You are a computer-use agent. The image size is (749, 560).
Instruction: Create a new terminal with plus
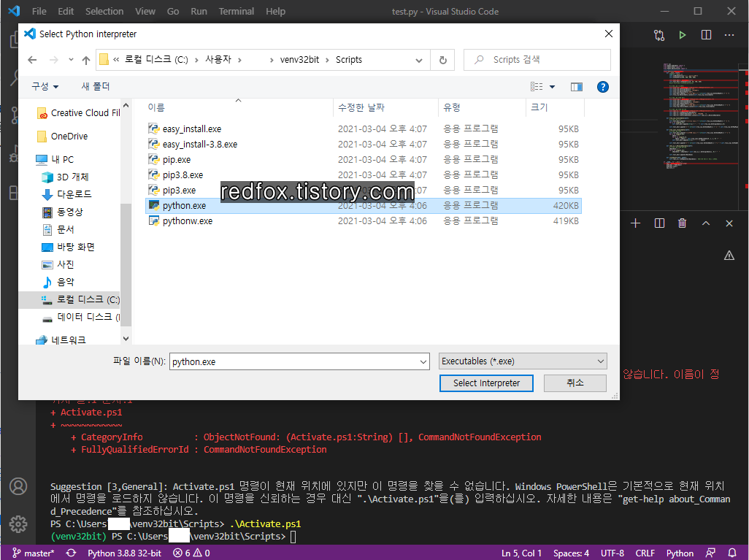pyautogui.click(x=635, y=223)
